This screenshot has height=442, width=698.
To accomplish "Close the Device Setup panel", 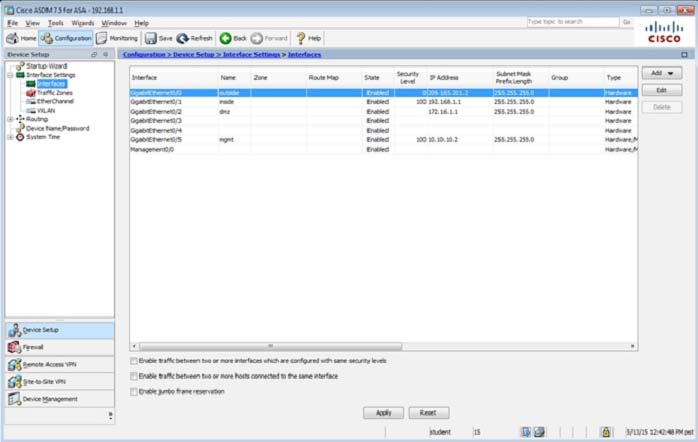I will (106, 54).
